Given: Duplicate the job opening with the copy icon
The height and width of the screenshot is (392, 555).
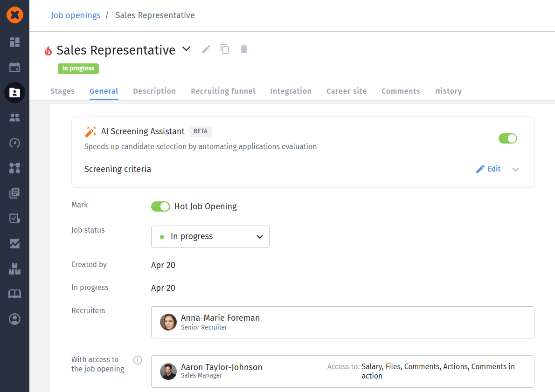Looking at the screenshot, I should pos(225,49).
